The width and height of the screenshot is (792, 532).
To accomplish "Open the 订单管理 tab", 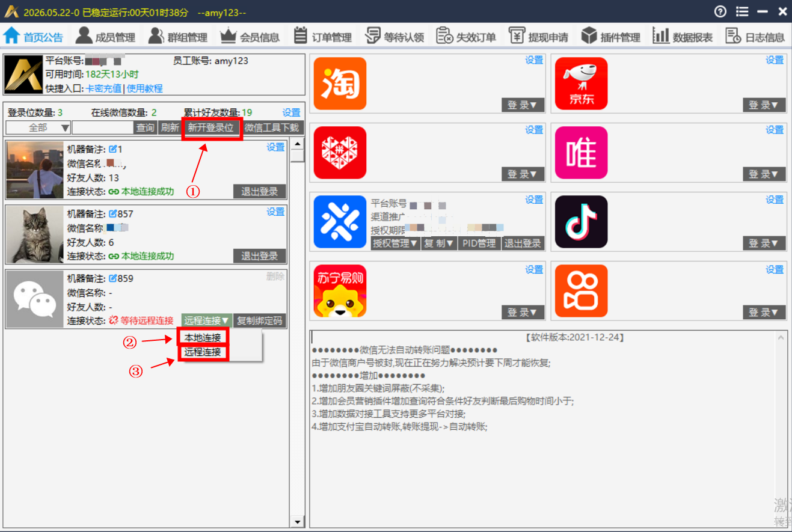I will pyautogui.click(x=322, y=36).
